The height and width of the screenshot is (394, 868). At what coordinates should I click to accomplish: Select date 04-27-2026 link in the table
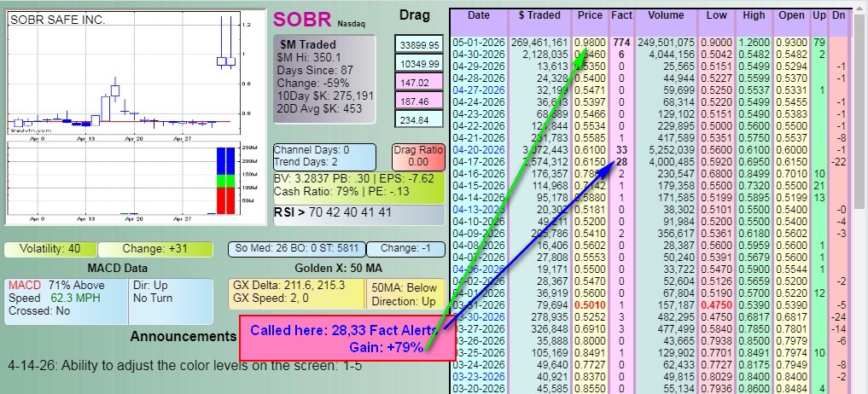point(478,90)
